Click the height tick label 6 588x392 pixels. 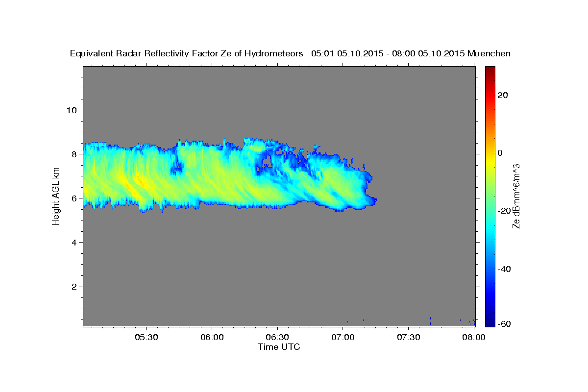pyautogui.click(x=74, y=198)
